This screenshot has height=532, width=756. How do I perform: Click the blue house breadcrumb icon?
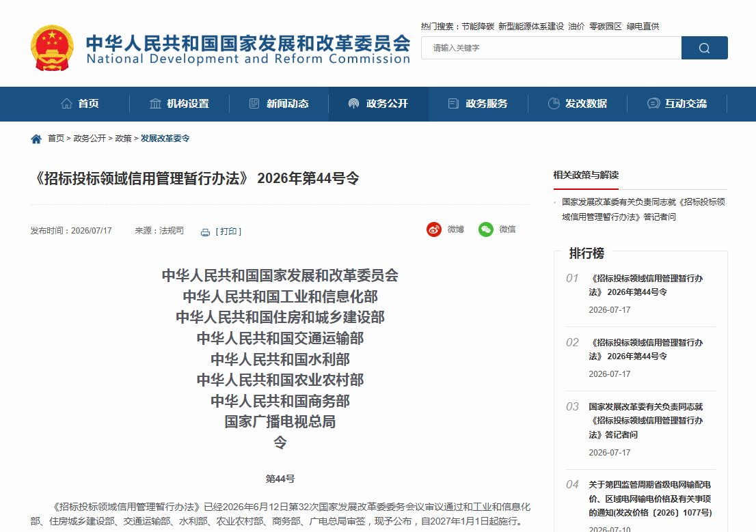[36, 139]
